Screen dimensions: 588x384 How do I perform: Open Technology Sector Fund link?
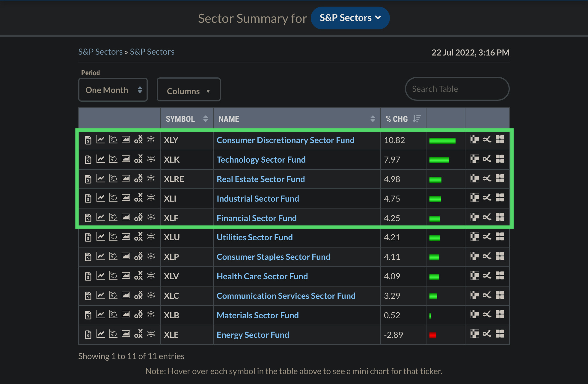click(261, 160)
